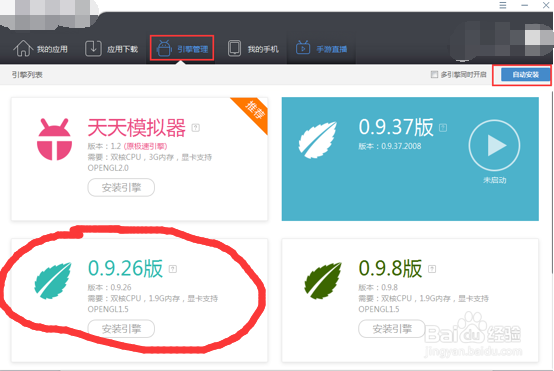Click the 版本：0.9.8 text

pyautogui.click(x=378, y=288)
